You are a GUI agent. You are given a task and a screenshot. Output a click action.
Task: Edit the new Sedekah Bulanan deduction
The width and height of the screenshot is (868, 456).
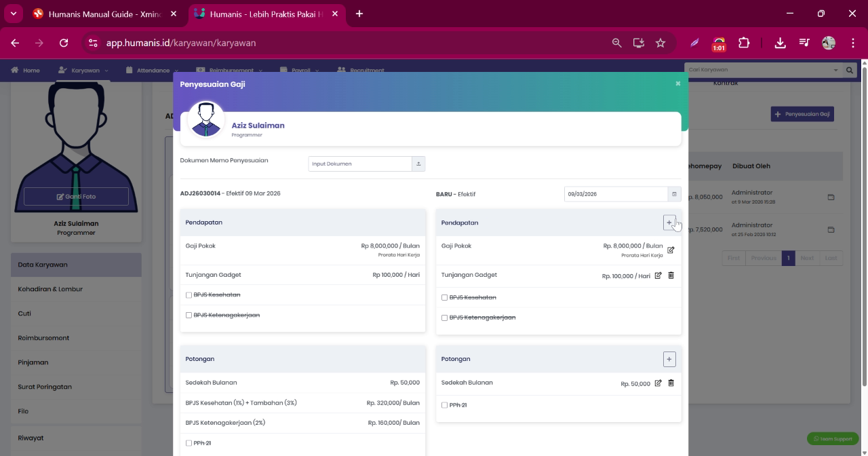click(658, 383)
